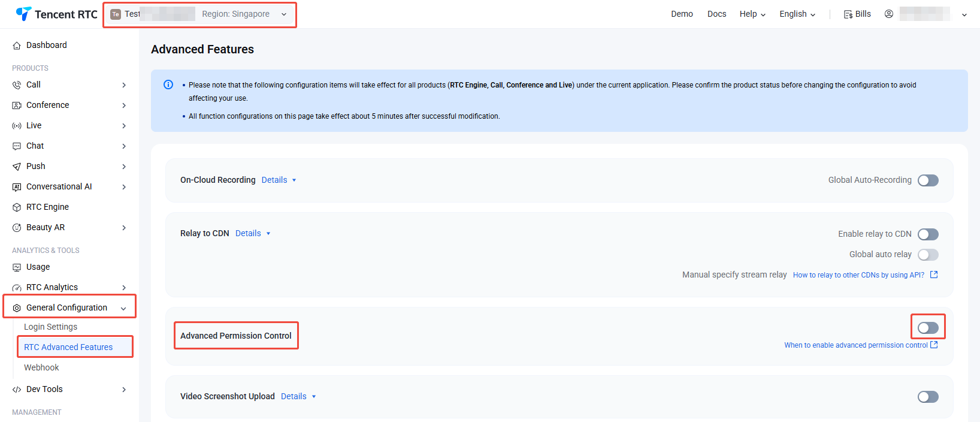Open Login Settings submenu item
The image size is (980, 422).
pyautogui.click(x=51, y=327)
